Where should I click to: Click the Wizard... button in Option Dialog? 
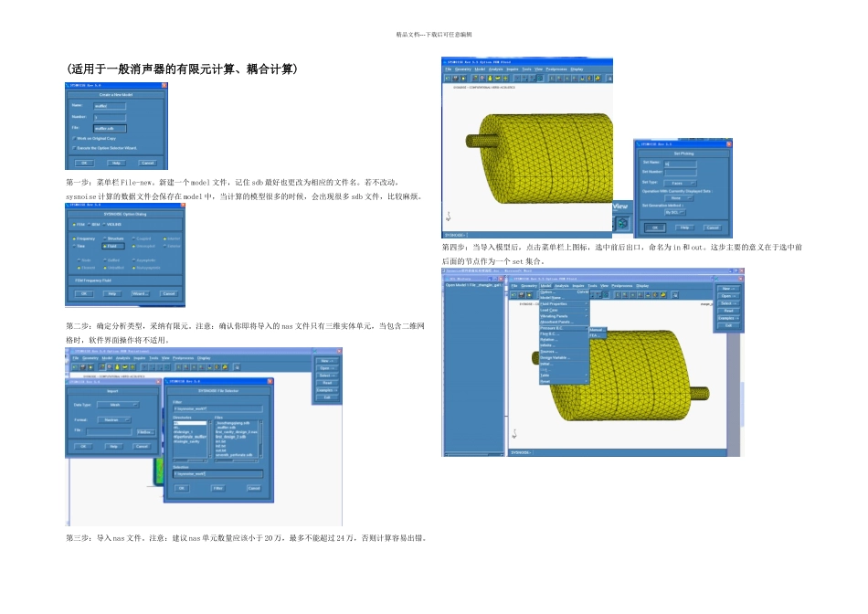click(x=140, y=293)
